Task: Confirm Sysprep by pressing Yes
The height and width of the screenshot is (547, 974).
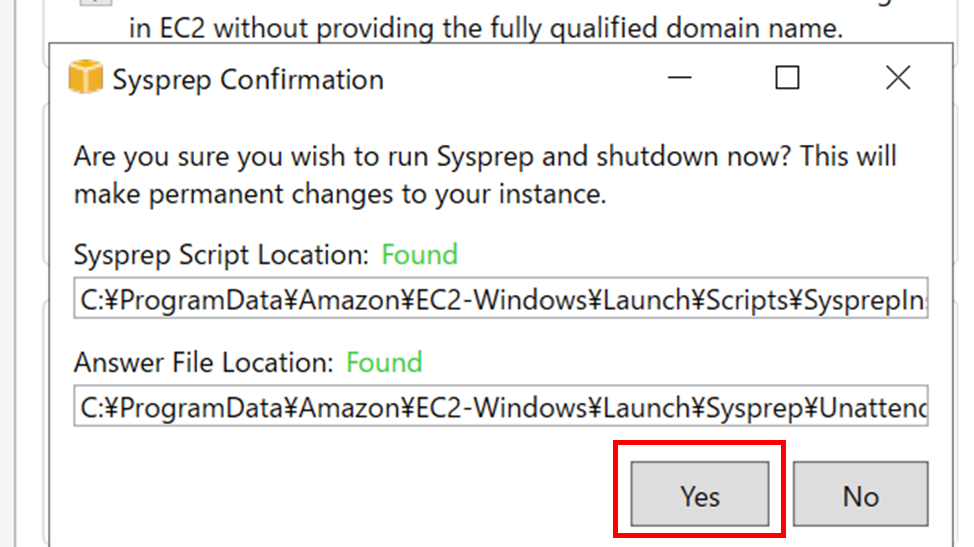Action: tap(700, 496)
